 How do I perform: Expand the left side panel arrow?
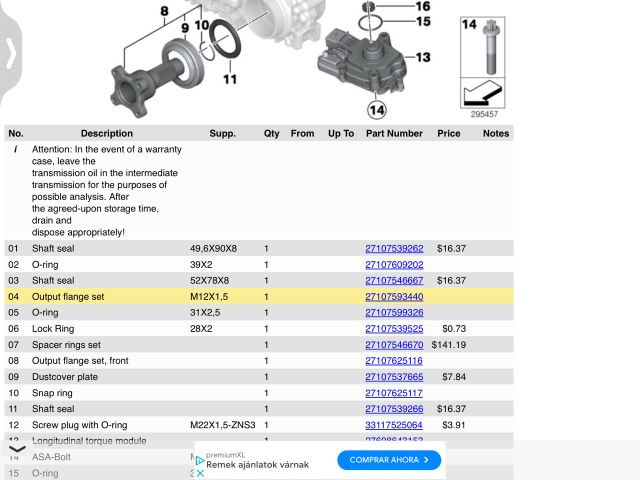pyautogui.click(x=10, y=52)
